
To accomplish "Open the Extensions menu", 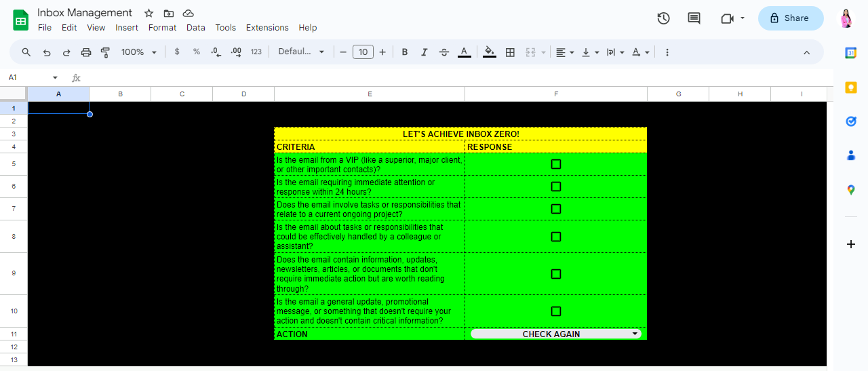I will pos(267,28).
